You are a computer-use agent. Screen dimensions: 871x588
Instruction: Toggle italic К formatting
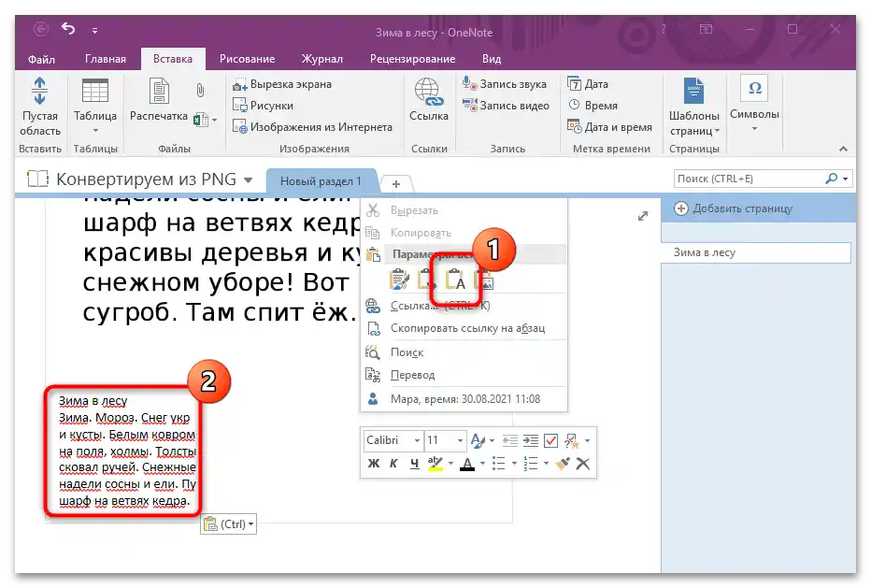(x=393, y=464)
